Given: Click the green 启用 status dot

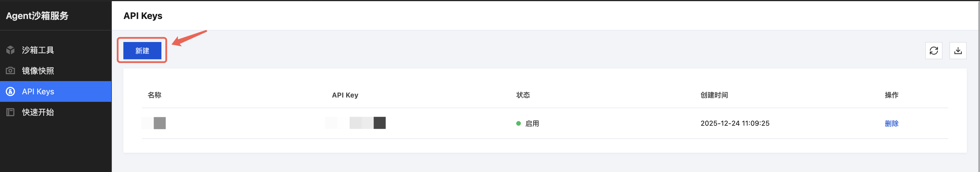Looking at the screenshot, I should [518, 123].
